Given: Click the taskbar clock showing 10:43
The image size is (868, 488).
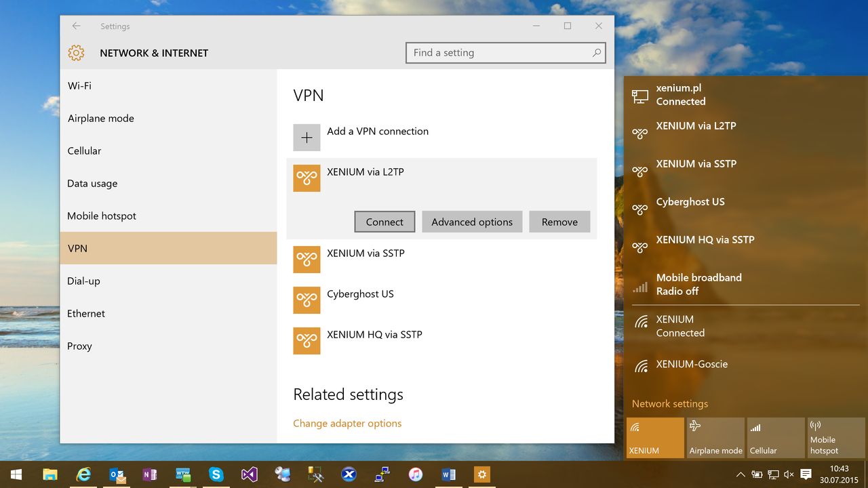Looking at the screenshot, I should click(x=839, y=474).
